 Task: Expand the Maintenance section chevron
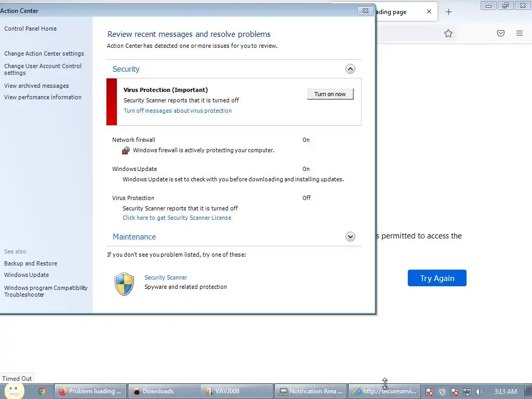350,236
